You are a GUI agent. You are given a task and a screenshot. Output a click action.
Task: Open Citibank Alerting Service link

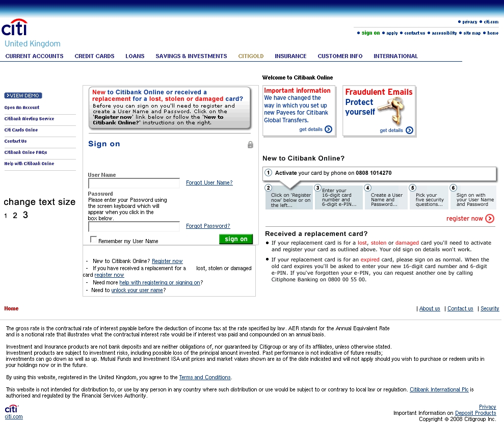tap(29, 119)
